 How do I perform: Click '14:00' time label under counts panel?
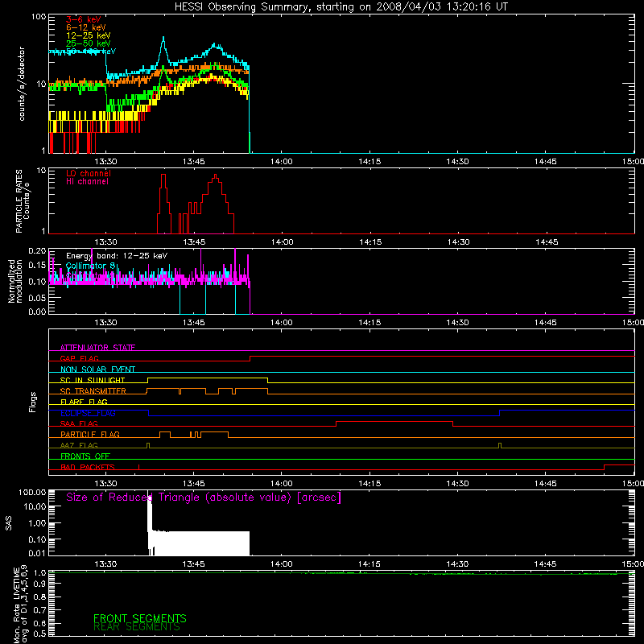point(282,162)
